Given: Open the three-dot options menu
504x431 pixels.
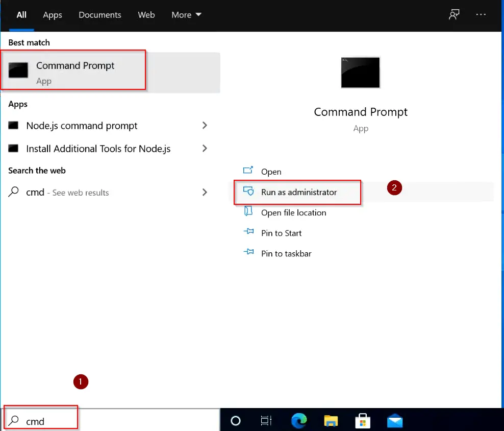Looking at the screenshot, I should (x=481, y=14).
